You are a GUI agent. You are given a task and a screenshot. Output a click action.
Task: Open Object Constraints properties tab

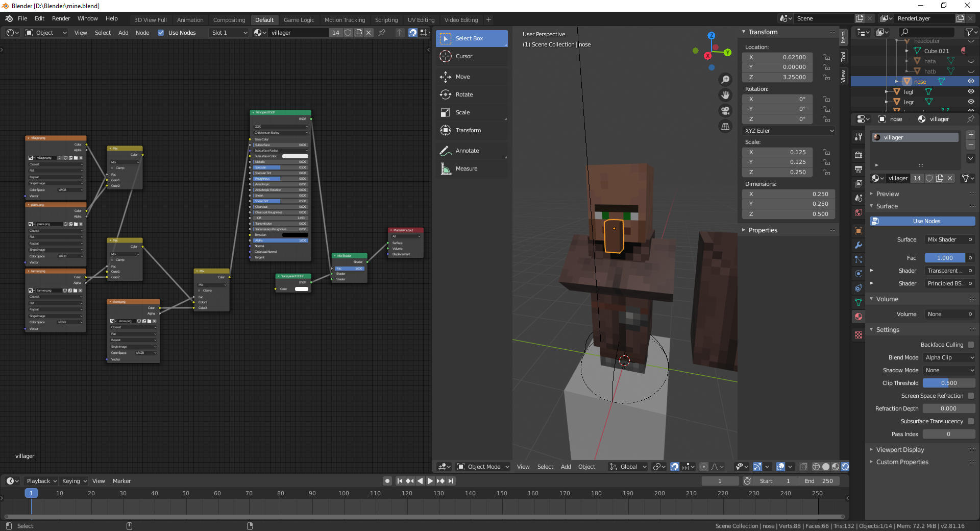tap(859, 288)
